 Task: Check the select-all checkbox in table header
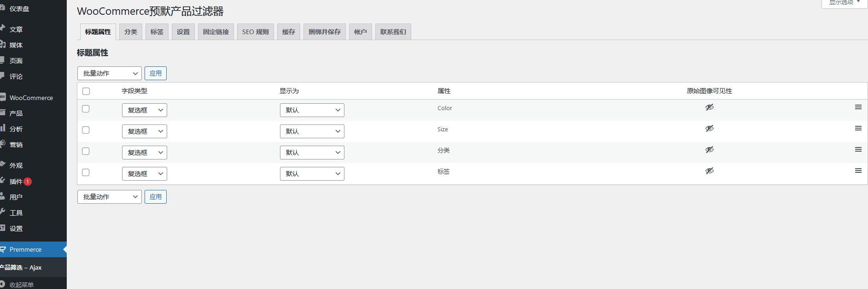click(86, 91)
